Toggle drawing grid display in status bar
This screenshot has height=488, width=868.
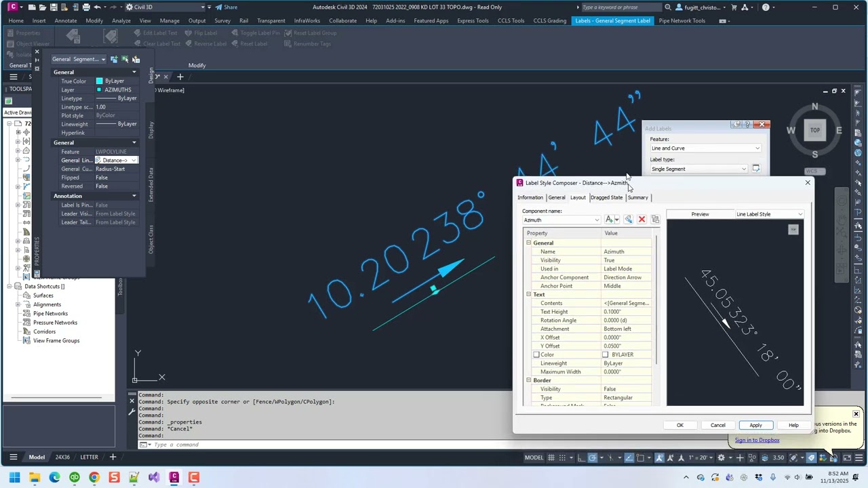pos(551,457)
